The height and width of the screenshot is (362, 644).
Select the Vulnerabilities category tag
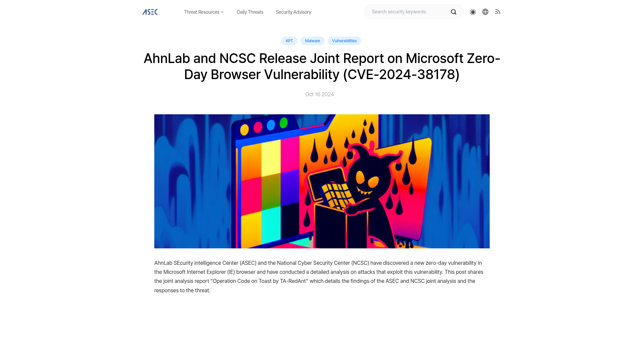[344, 41]
